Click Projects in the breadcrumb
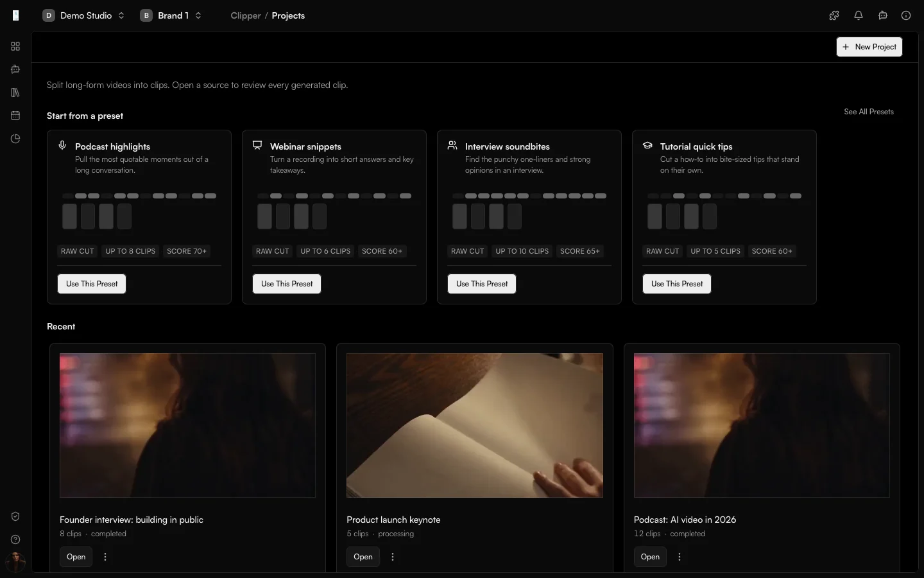This screenshot has height=578, width=924. (x=288, y=15)
